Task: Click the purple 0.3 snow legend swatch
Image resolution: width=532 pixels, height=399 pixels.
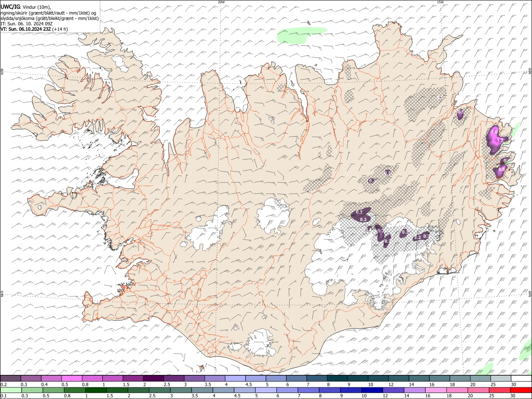Action: pos(31,379)
